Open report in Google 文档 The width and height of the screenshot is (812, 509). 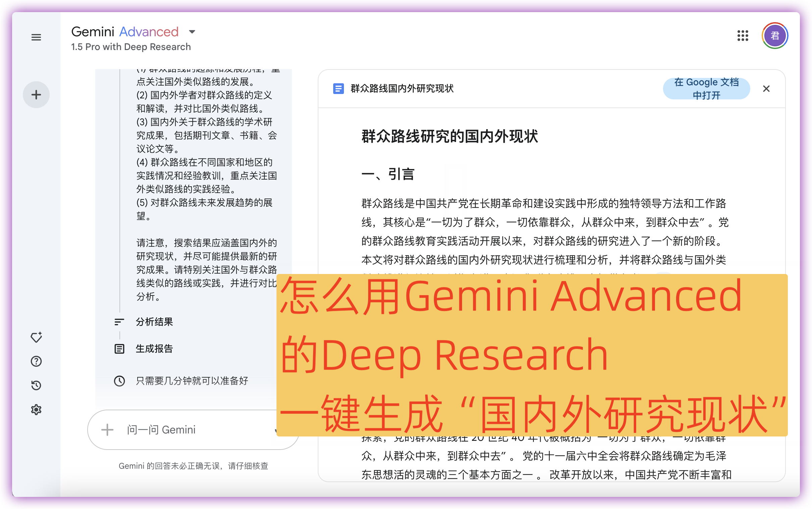[x=706, y=89]
